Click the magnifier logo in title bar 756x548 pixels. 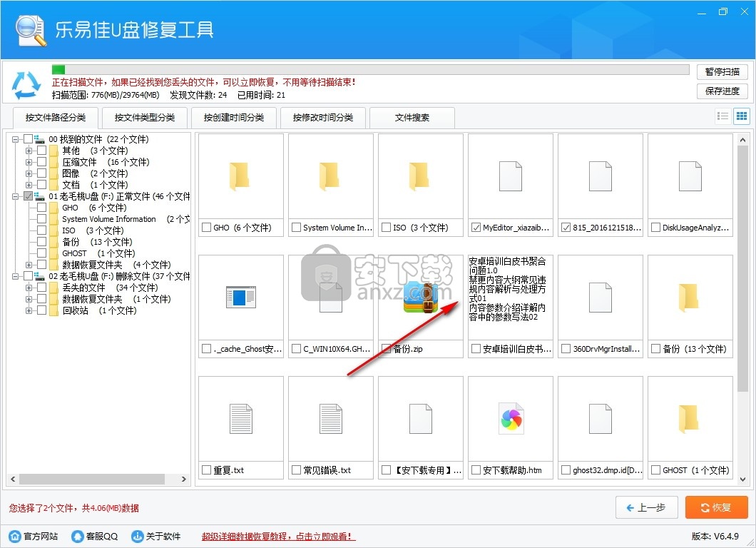(31, 31)
